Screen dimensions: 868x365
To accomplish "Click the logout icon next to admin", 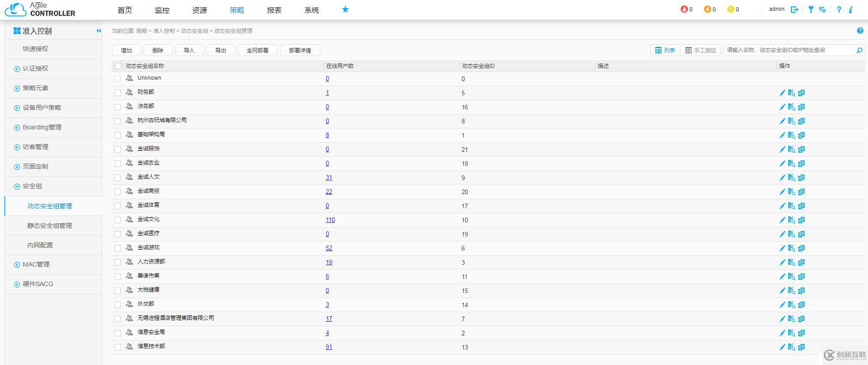I will coord(794,10).
